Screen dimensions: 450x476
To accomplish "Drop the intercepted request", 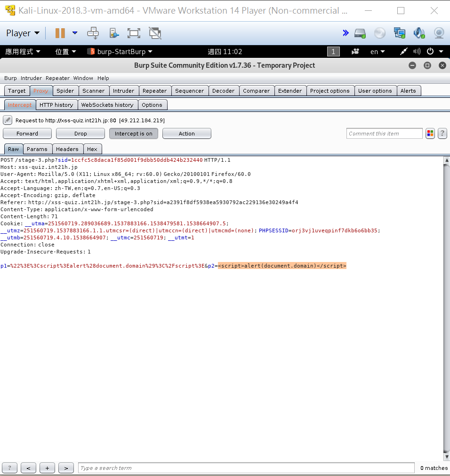I will coord(80,134).
